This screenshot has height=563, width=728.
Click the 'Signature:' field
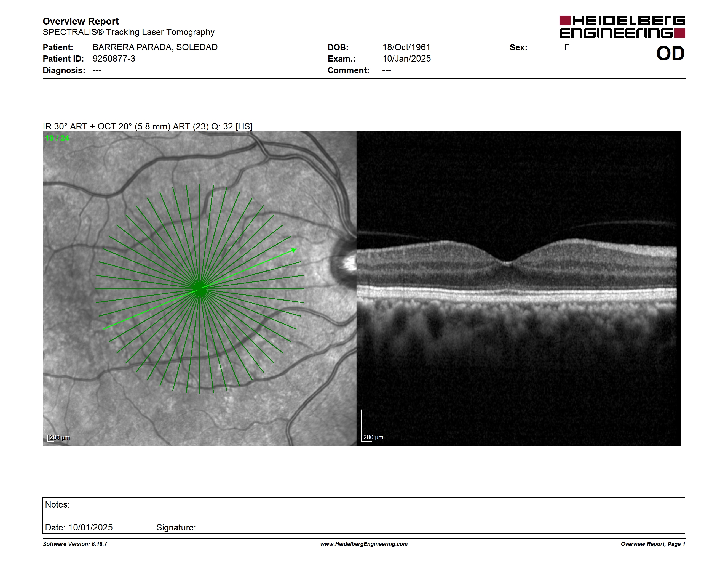click(176, 527)
